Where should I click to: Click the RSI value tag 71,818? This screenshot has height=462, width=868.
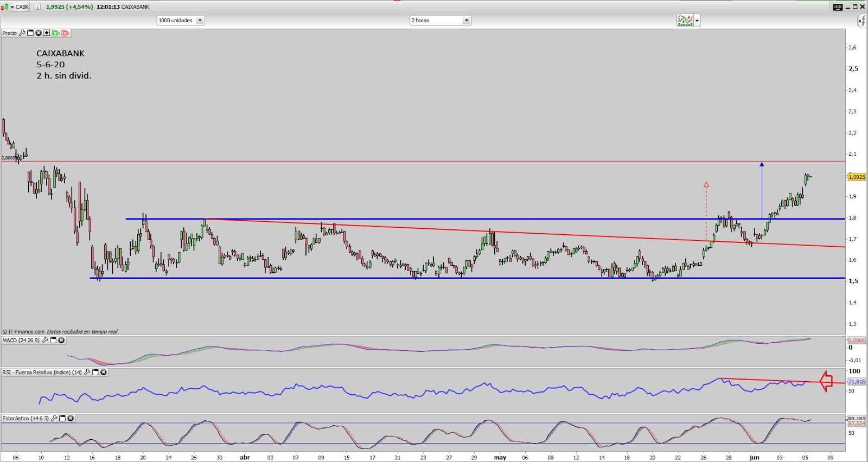click(857, 382)
